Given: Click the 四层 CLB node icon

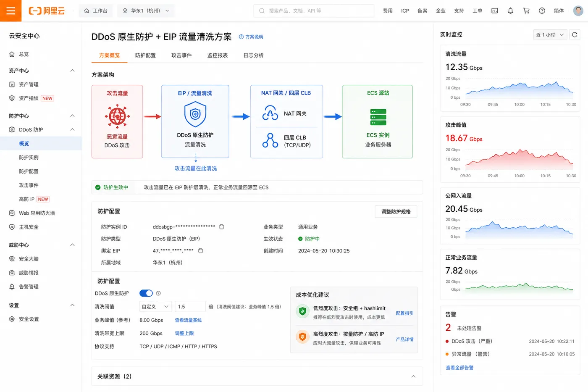Looking at the screenshot, I should pos(270,140).
